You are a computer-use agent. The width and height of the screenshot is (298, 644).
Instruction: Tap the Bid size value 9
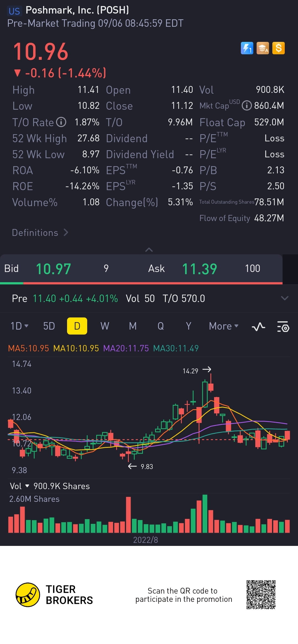[106, 268]
